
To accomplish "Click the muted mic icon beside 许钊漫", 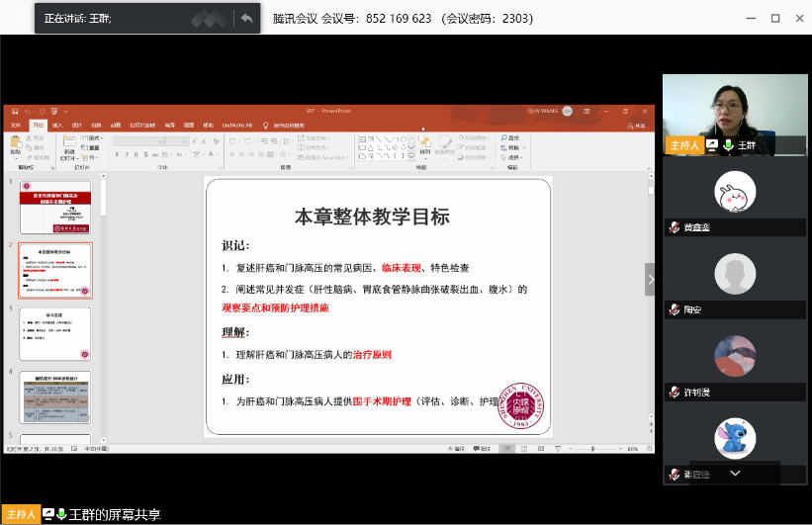I will [x=675, y=392].
